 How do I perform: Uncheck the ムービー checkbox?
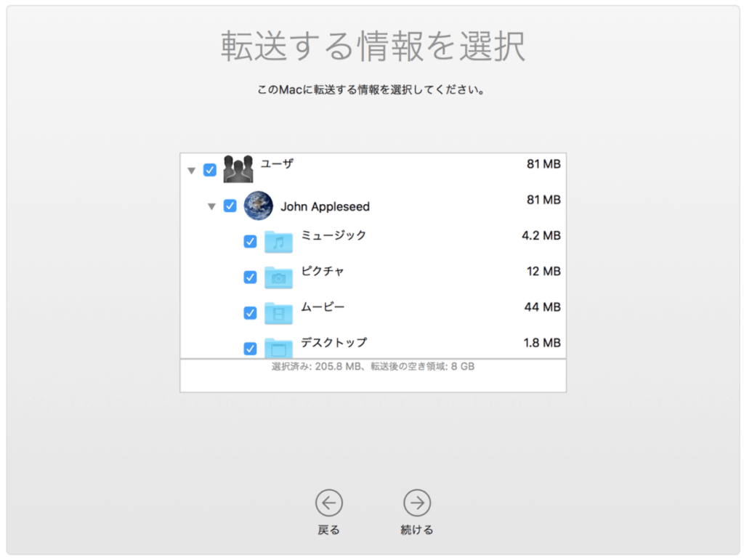pos(250,313)
